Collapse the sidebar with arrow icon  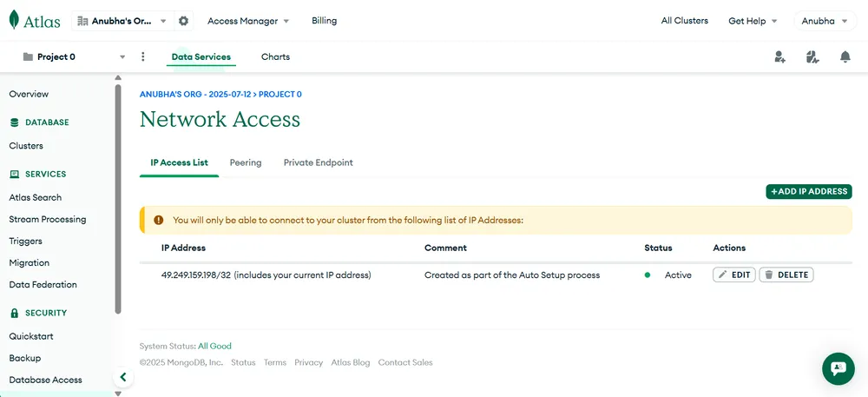(x=123, y=377)
